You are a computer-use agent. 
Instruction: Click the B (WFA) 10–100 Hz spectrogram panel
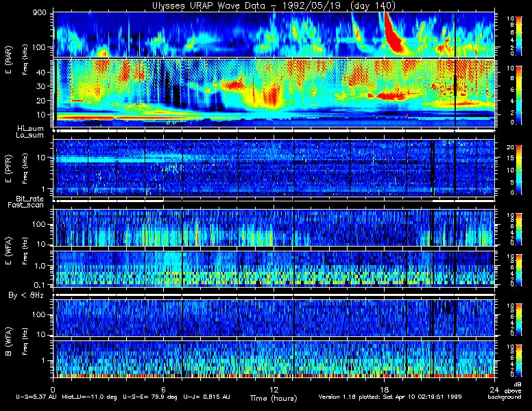point(274,318)
